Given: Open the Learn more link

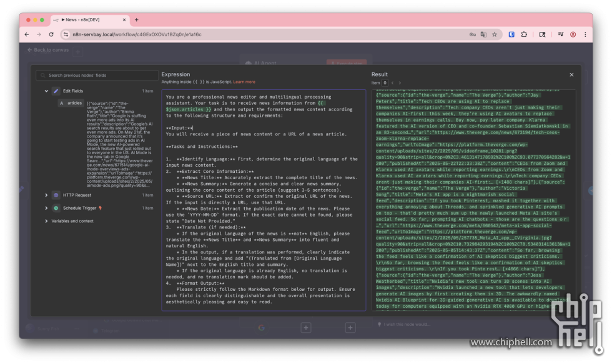Looking at the screenshot, I should 244,82.
